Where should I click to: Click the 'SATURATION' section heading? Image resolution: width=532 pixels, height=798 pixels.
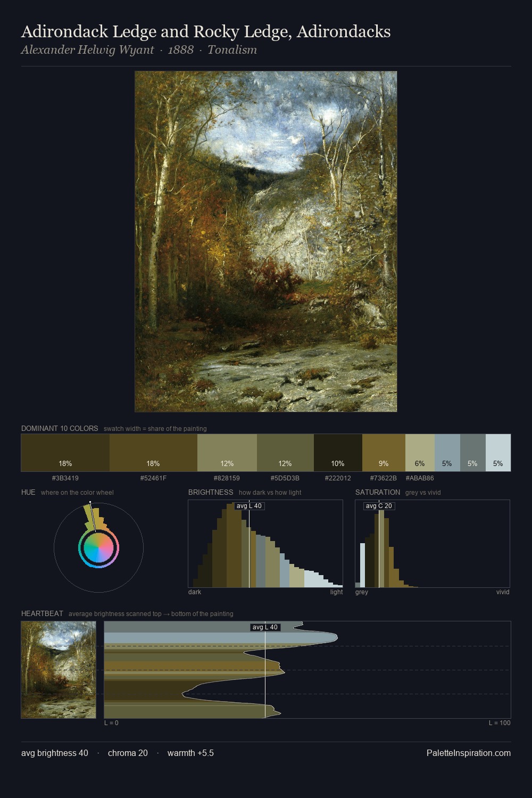click(378, 492)
